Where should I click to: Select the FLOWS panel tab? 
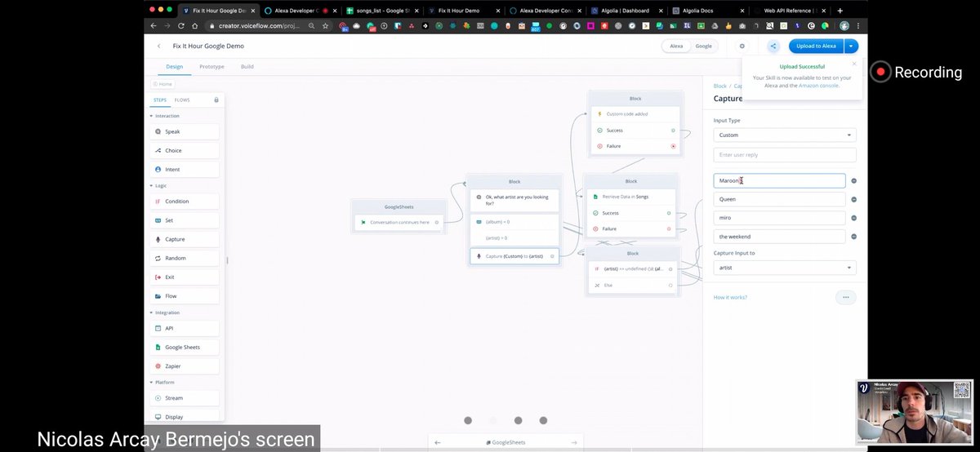pyautogui.click(x=182, y=100)
